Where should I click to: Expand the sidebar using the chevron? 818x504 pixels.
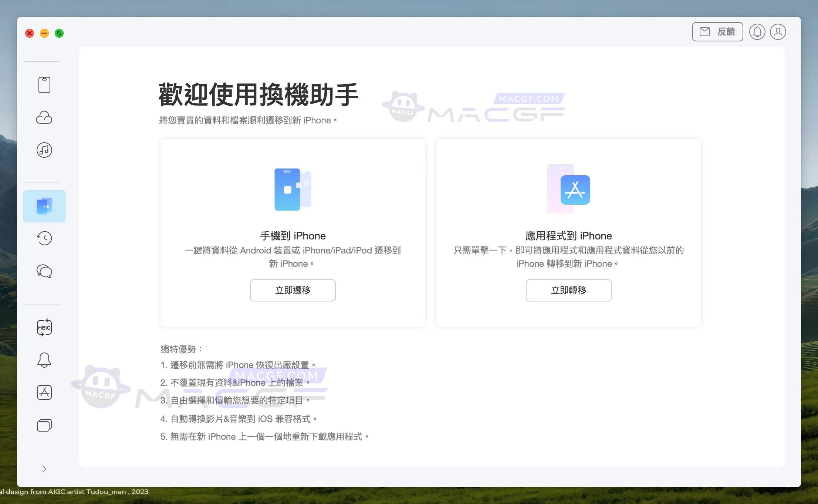click(x=44, y=469)
